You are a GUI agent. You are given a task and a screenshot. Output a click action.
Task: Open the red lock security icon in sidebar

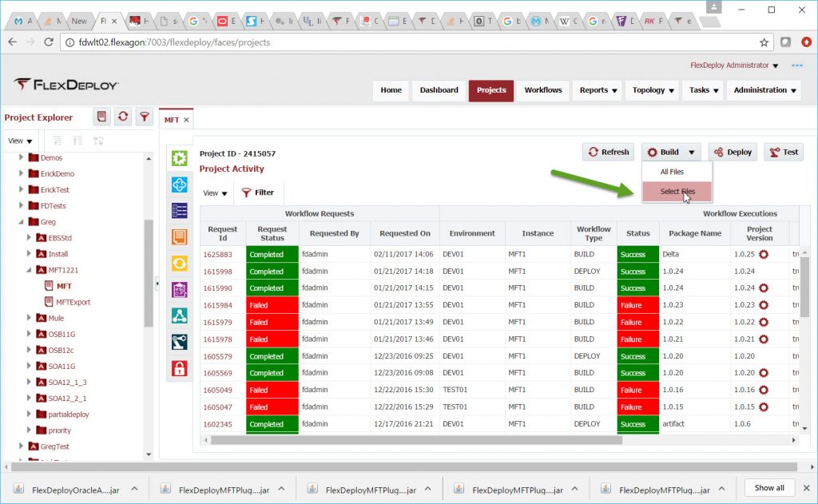[180, 368]
